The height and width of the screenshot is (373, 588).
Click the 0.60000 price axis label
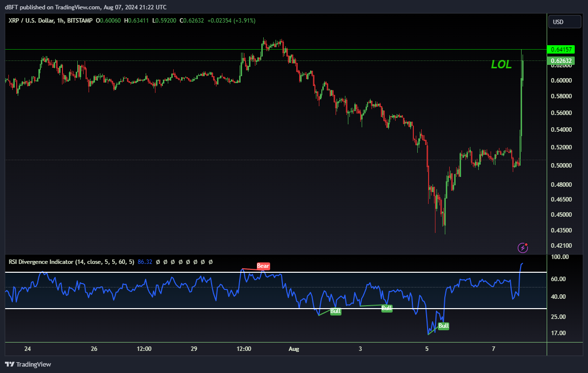click(x=561, y=81)
